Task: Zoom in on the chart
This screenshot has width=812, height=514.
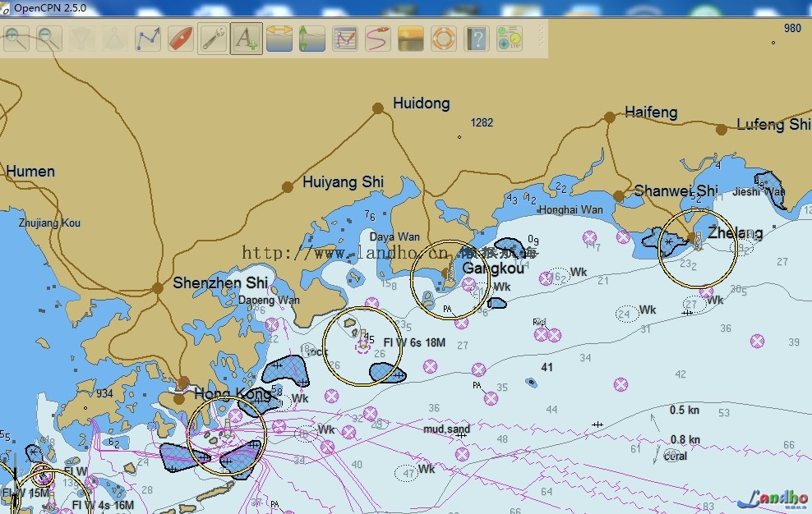Action: (x=16, y=39)
